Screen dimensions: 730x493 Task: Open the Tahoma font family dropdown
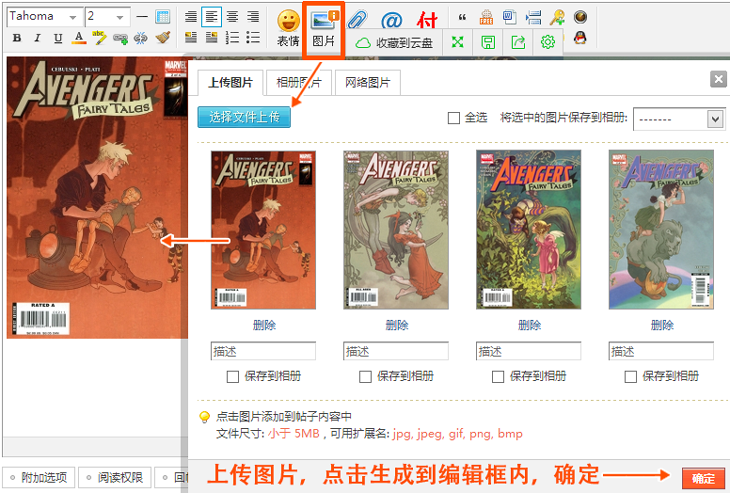(x=45, y=17)
